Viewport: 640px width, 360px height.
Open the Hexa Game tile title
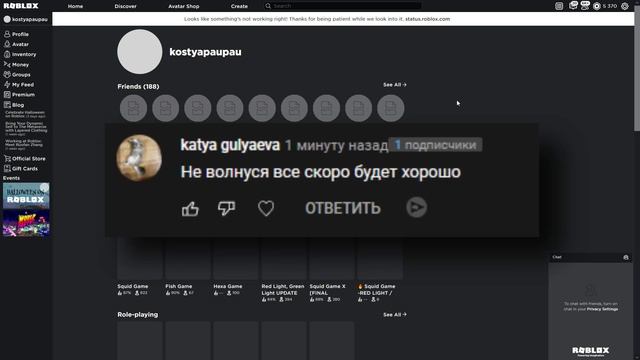point(228,287)
